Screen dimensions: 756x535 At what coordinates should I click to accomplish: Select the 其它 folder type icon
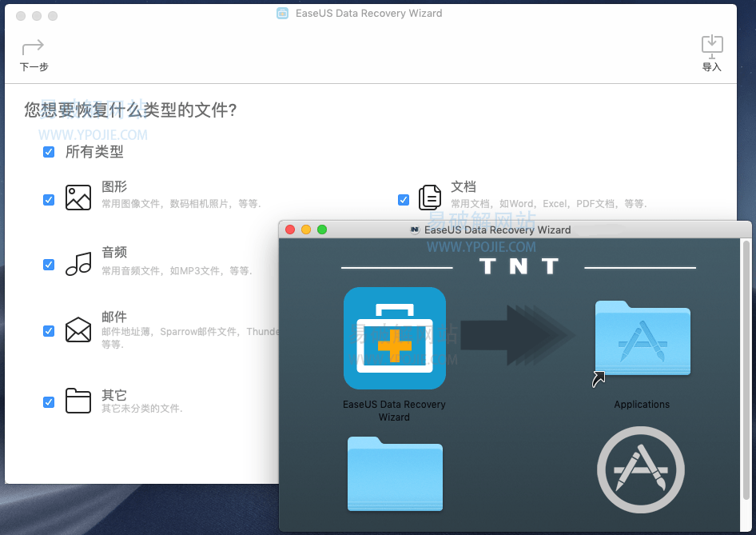(x=78, y=401)
